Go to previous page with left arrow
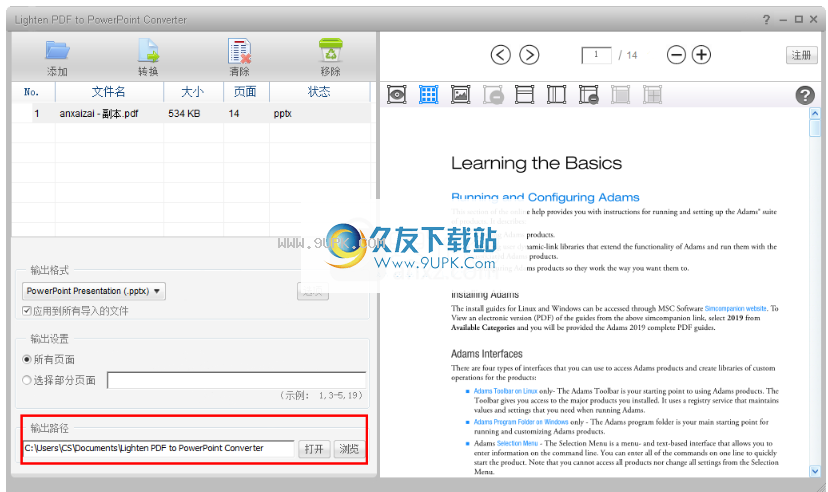 [501, 55]
